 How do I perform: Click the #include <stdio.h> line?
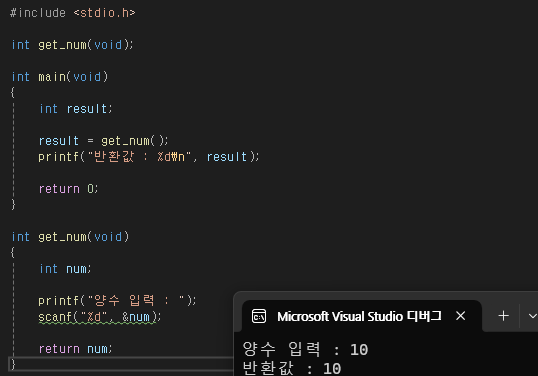73,13
